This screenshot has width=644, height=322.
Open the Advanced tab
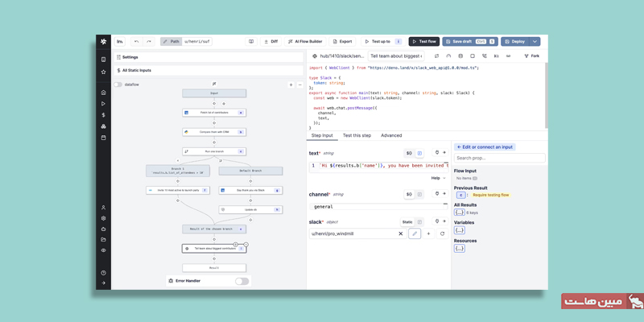pyautogui.click(x=391, y=135)
